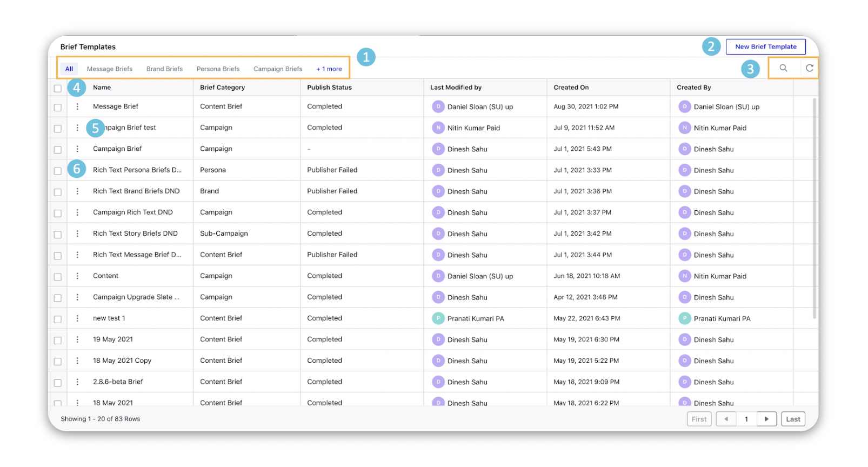Click 'Persona' category cell
868x467 pixels.
[213, 170]
